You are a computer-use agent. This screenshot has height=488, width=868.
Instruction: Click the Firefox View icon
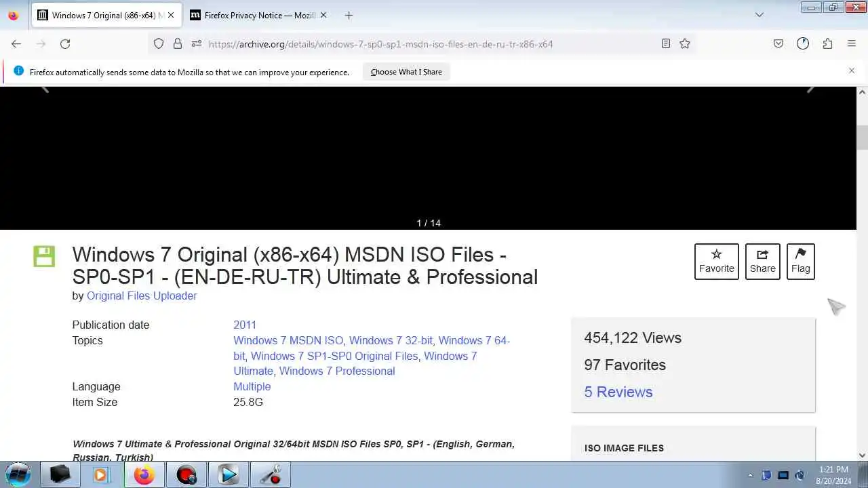(x=13, y=15)
